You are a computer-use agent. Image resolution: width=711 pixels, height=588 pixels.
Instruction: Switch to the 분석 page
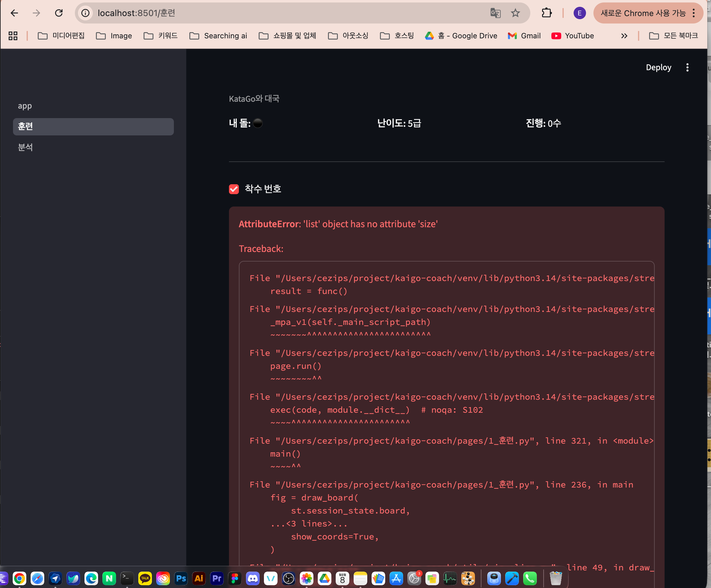tap(25, 147)
